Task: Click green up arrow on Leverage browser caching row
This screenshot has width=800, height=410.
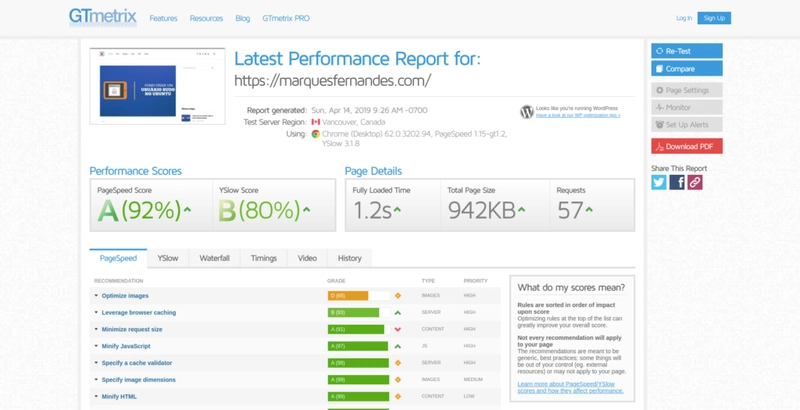Action: coord(398,313)
